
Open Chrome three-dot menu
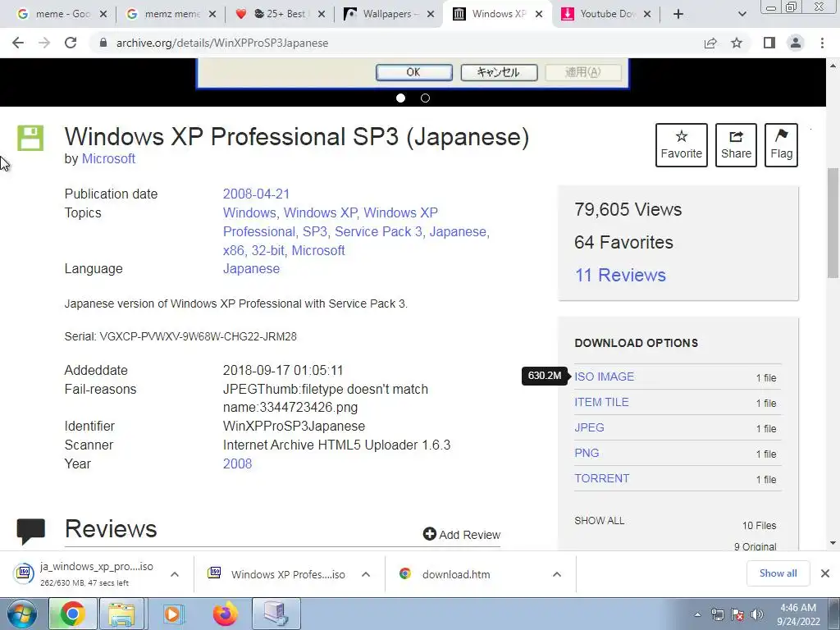(x=822, y=43)
